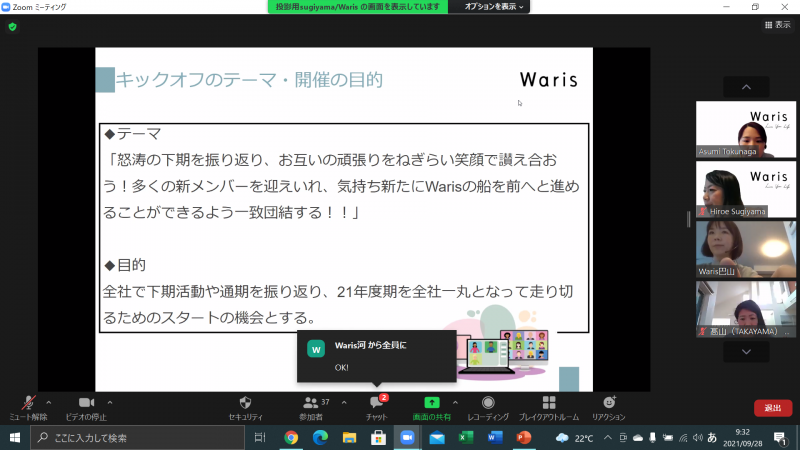The height and width of the screenshot is (450, 800).
Task: Open PowerPoint from taskbar
Action: click(524, 438)
